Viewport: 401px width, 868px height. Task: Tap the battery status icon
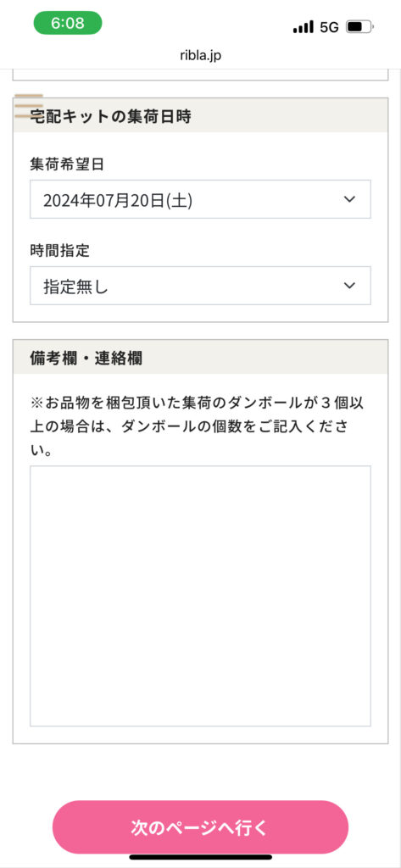(359, 26)
